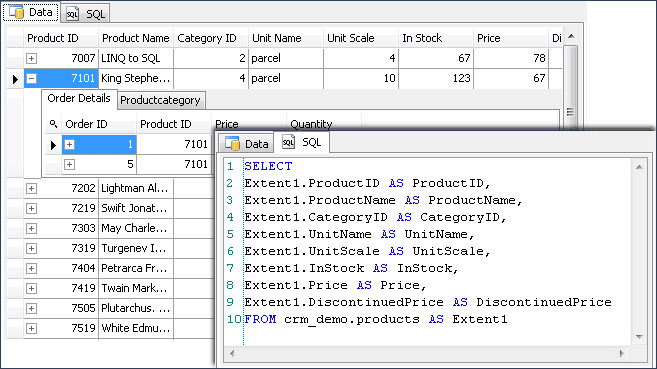This screenshot has height=369, width=657.
Task: Click the row selector of Order ID 1
Action: click(53, 145)
